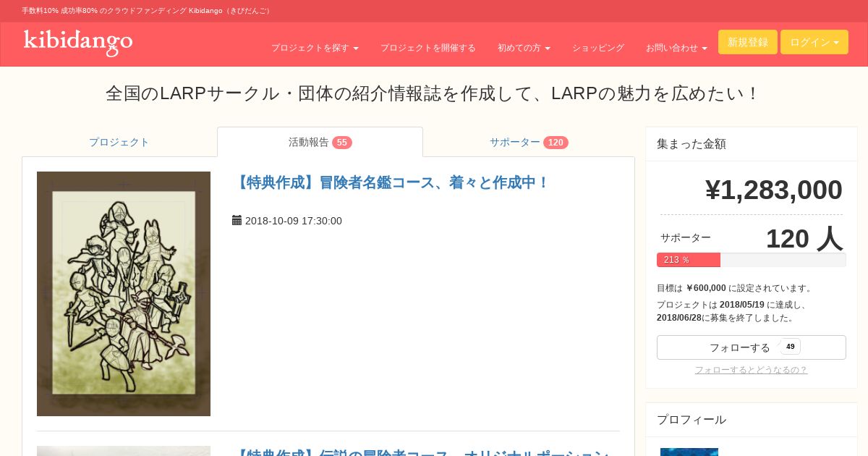Image resolution: width=868 pixels, height=456 pixels.
Task: Open the サポーター tab
Action: tap(529, 142)
